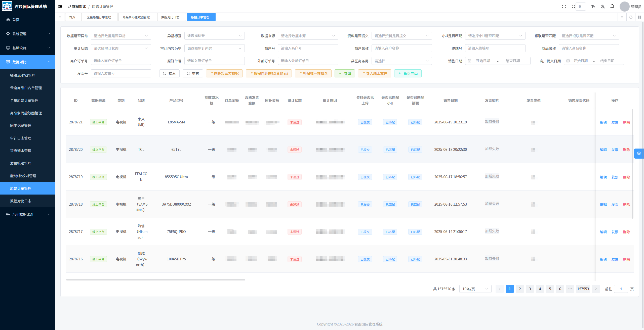Image resolution: width=644 pixels, height=330 pixels.
Task: Click the refresh page icon in tab bar
Action: click(x=631, y=17)
